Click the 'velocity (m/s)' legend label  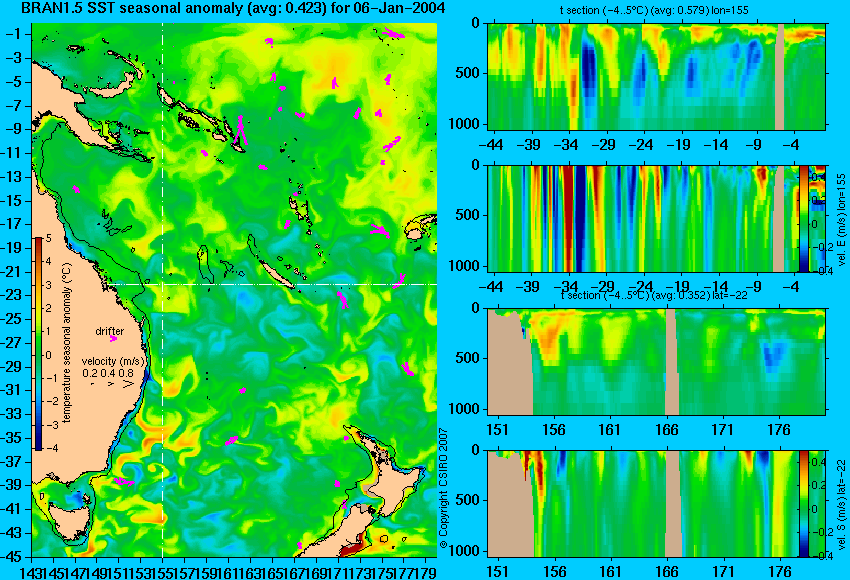(x=114, y=361)
